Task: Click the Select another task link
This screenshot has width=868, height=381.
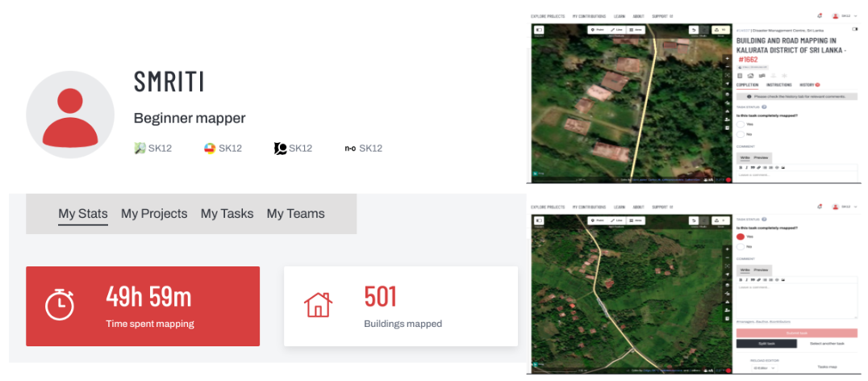Action: tap(827, 344)
